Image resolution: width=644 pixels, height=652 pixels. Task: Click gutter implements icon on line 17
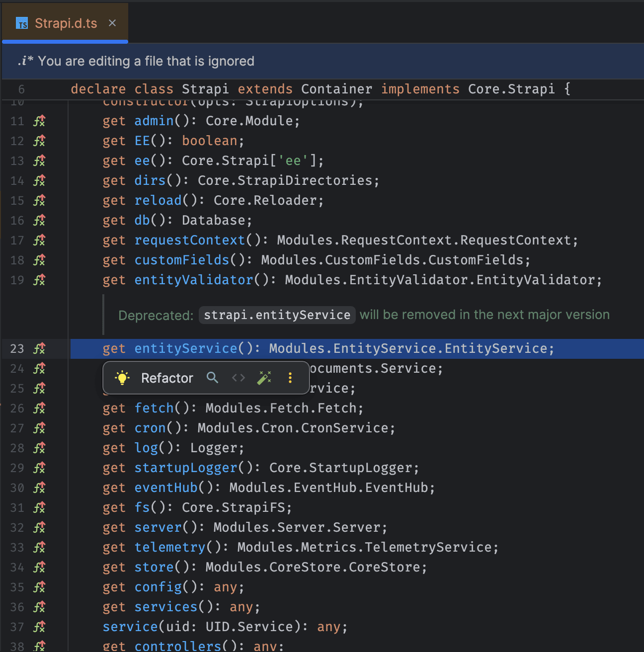tap(39, 240)
